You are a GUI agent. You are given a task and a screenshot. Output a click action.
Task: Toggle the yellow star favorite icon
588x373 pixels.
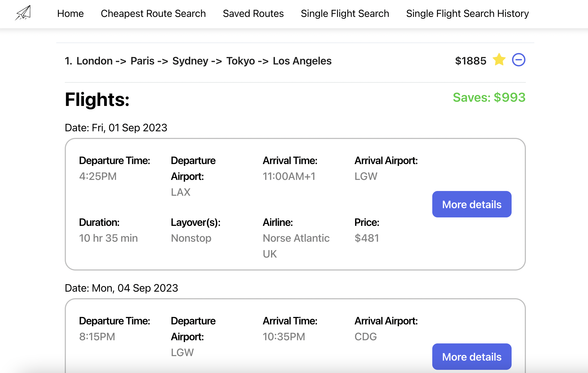(499, 60)
